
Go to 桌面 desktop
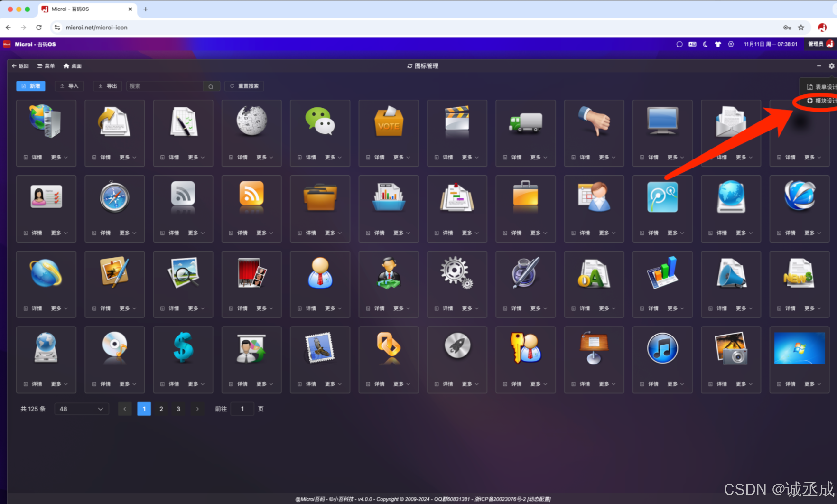point(73,66)
